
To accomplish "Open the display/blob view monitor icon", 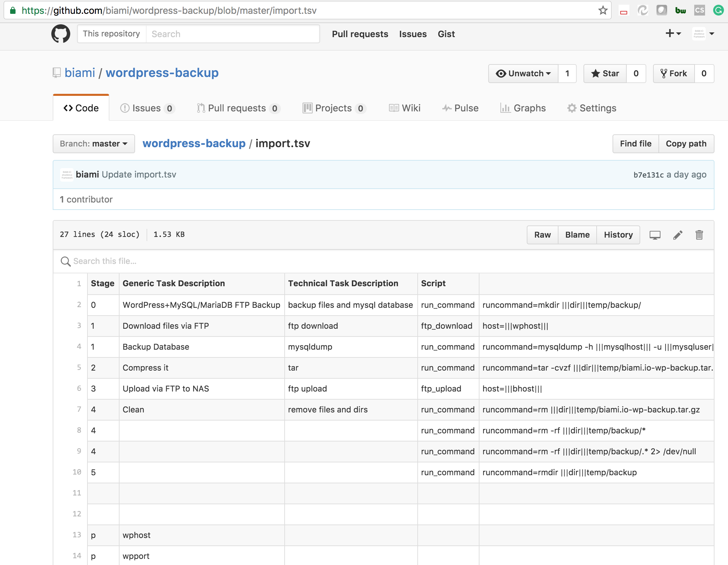I will coord(655,235).
